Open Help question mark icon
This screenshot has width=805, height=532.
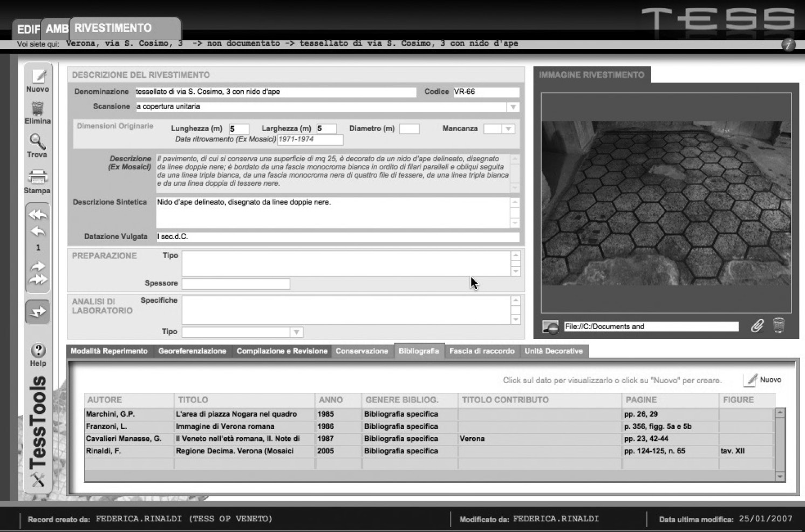(38, 350)
